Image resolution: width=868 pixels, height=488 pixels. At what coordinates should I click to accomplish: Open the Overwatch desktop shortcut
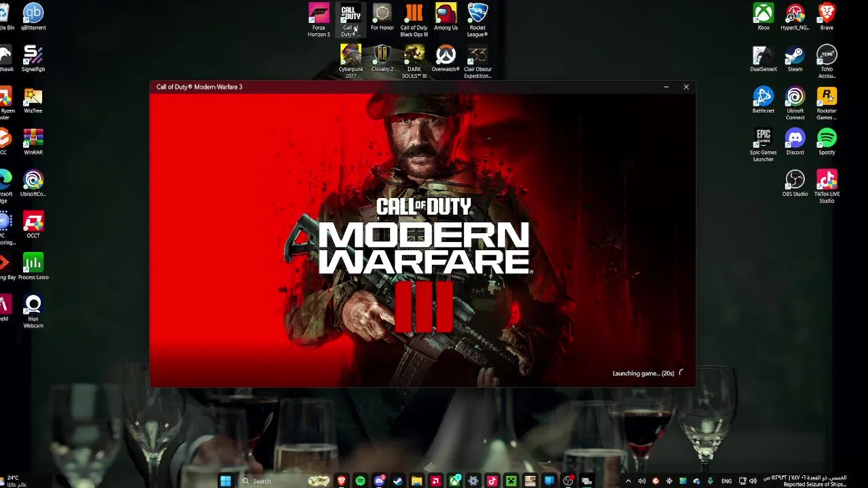click(x=446, y=59)
